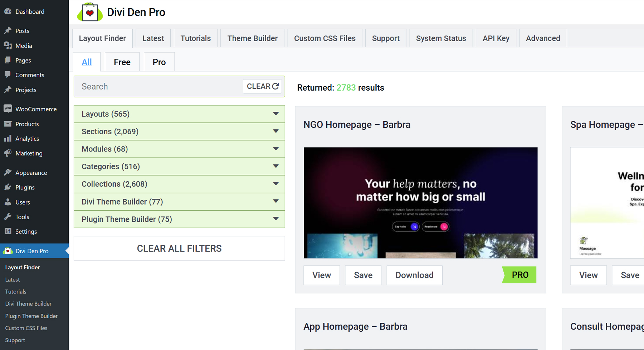The width and height of the screenshot is (644, 350).
Task: Open Support in sidebar submenu
Action: tap(15, 340)
